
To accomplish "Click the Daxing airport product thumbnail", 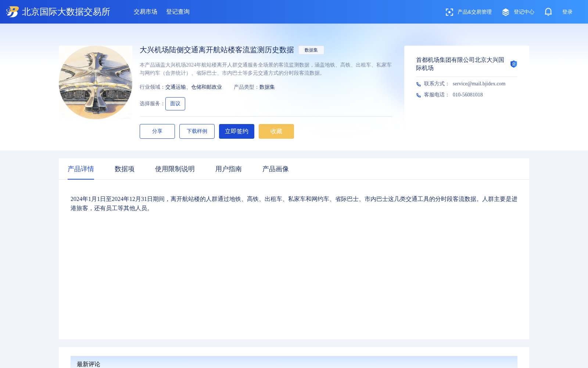I will pyautogui.click(x=96, y=82).
